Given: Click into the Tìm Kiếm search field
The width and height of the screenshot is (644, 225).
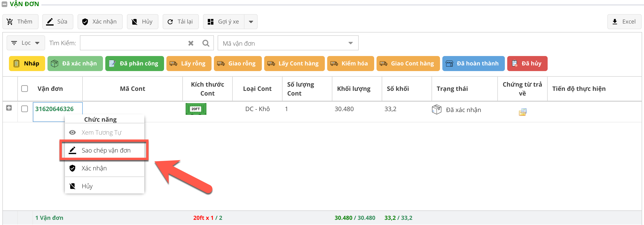Looking at the screenshot, I should pos(133,43).
